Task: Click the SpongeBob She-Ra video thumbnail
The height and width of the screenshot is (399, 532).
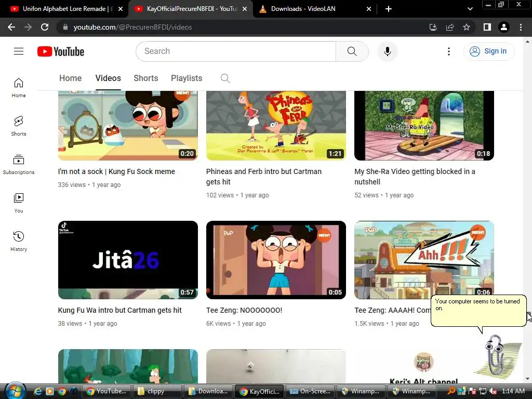Action: (x=424, y=126)
